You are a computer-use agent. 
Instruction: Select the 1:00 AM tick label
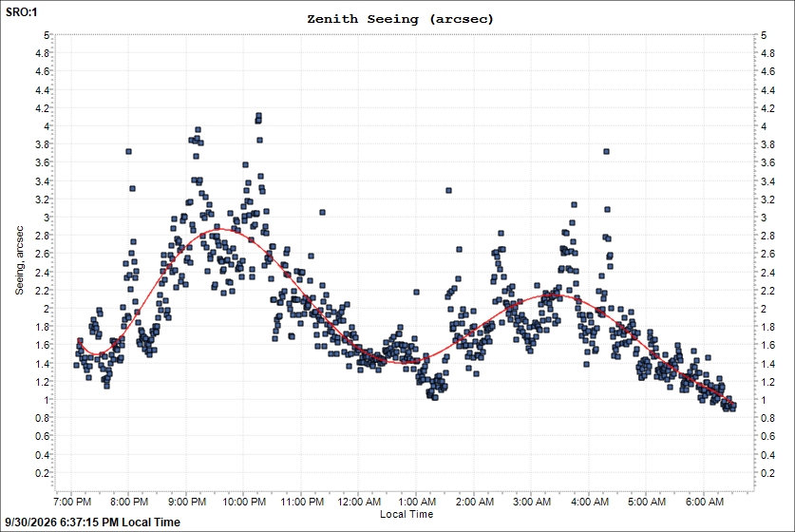417,502
